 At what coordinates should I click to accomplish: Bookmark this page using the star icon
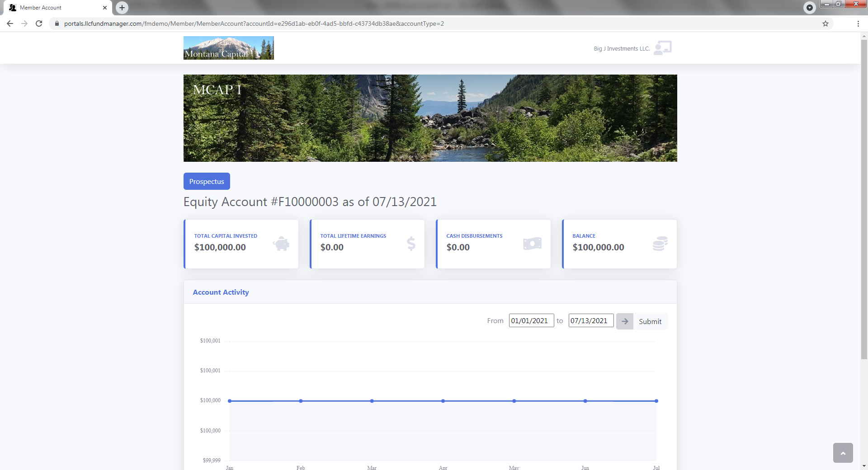pos(826,23)
